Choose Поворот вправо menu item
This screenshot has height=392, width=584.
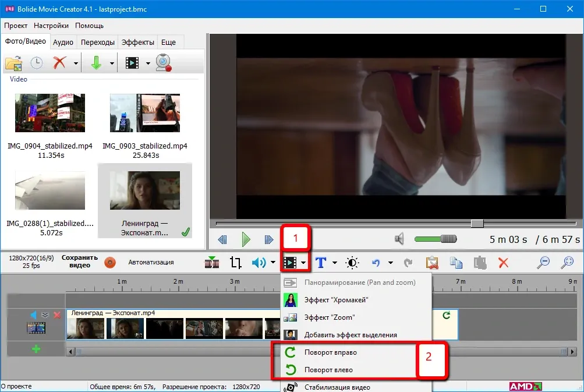(356, 352)
